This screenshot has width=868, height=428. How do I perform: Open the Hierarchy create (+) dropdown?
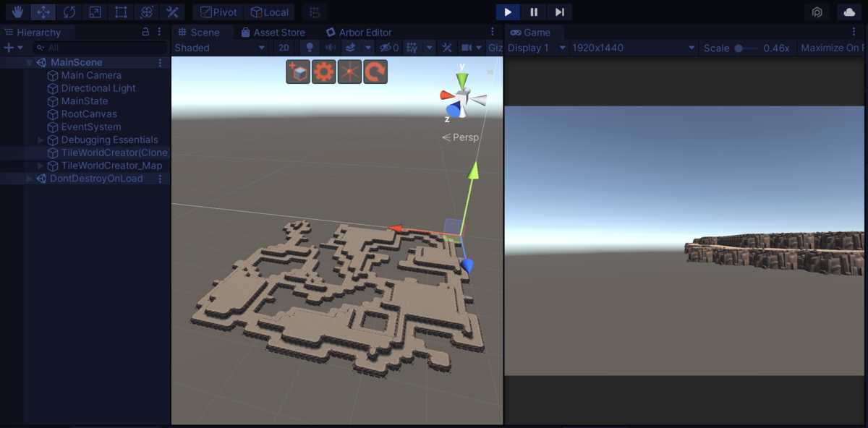tap(13, 48)
